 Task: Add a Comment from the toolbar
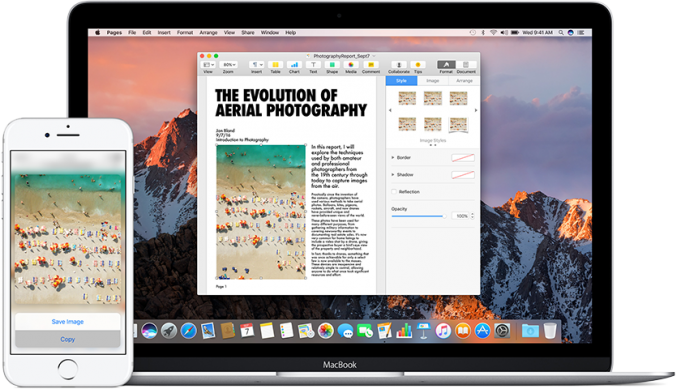[371, 65]
